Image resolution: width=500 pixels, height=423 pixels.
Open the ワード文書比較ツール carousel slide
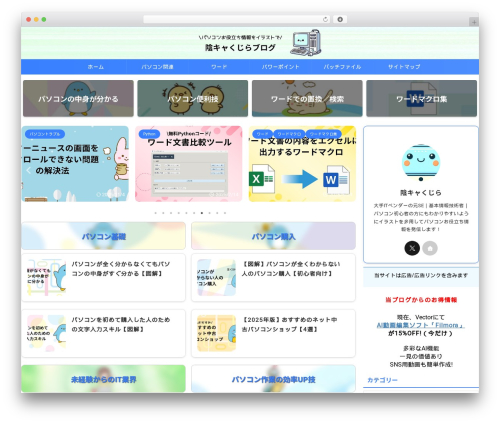(189, 164)
